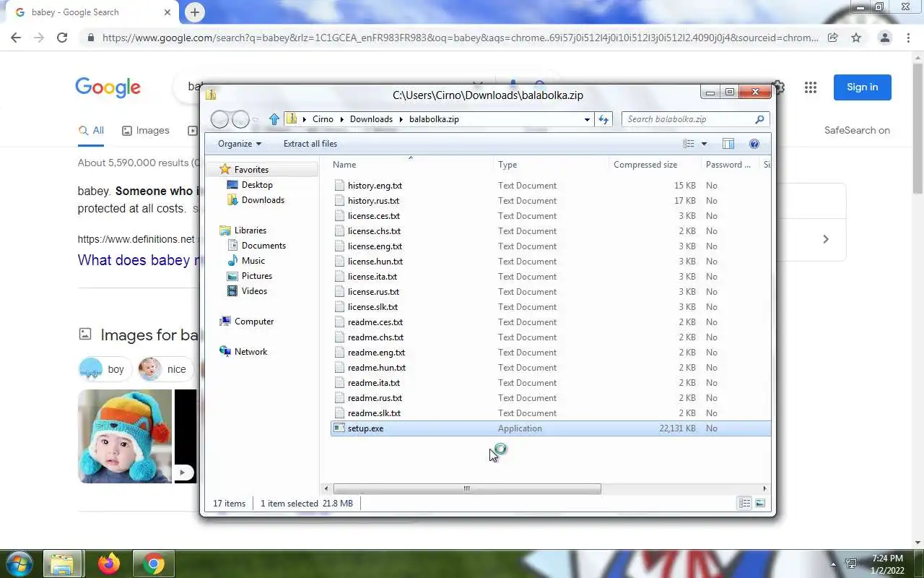
Task: Open Google apps grid icon
Action: [x=811, y=87]
